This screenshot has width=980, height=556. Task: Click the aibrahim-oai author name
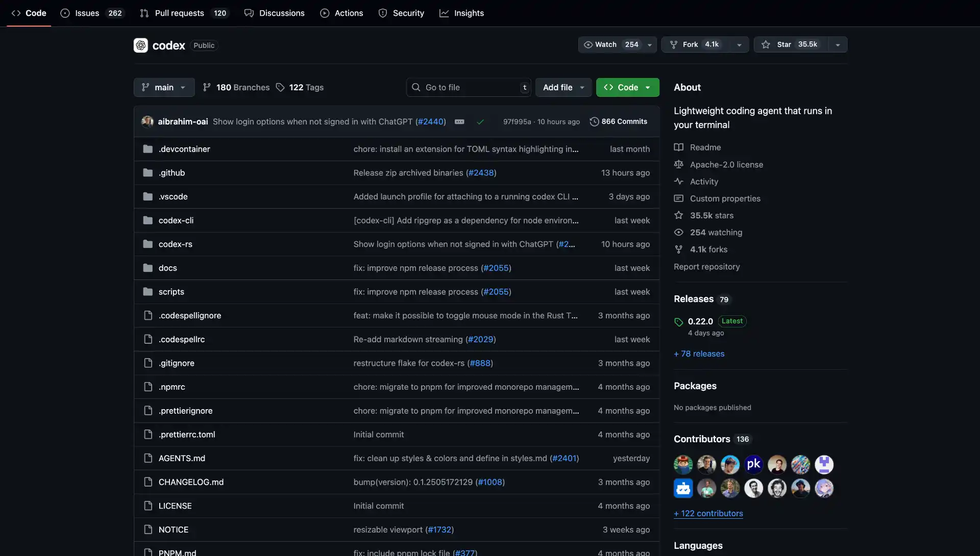point(183,121)
